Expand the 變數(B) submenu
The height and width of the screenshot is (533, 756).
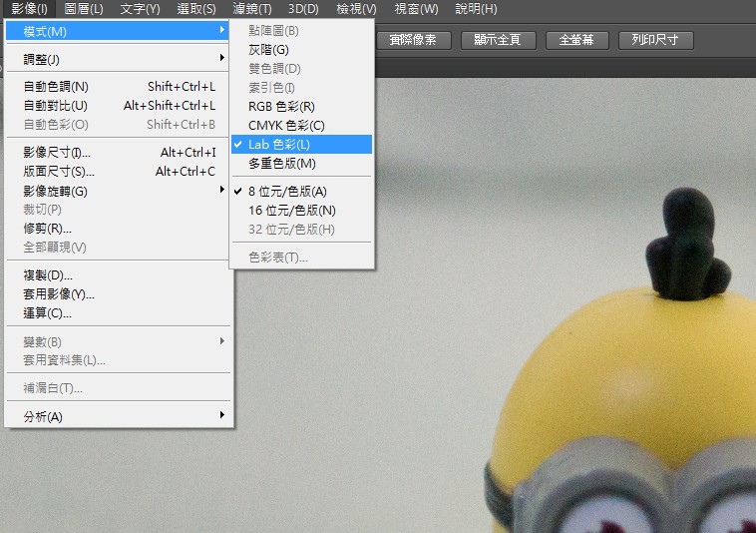117,341
